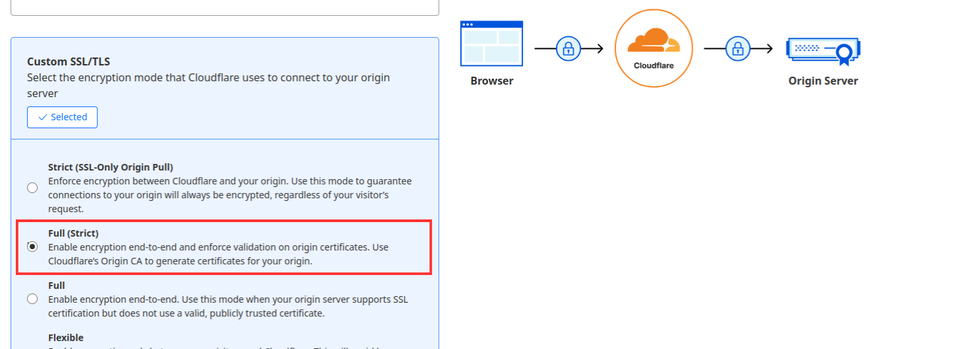Click the Full (Strict) option title
The image size is (980, 349).
[x=73, y=233]
